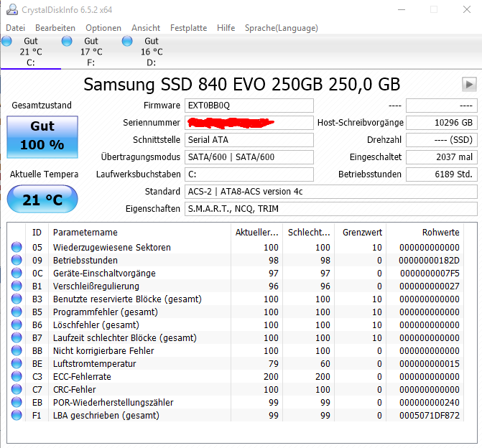
Task: Click status circle of drive F: tab
Action: pyautogui.click(x=67, y=41)
